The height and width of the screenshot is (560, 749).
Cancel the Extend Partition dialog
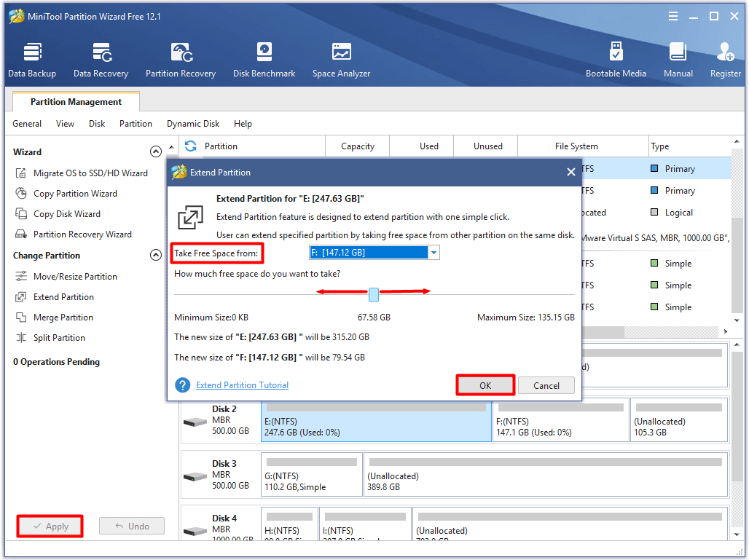click(x=546, y=385)
